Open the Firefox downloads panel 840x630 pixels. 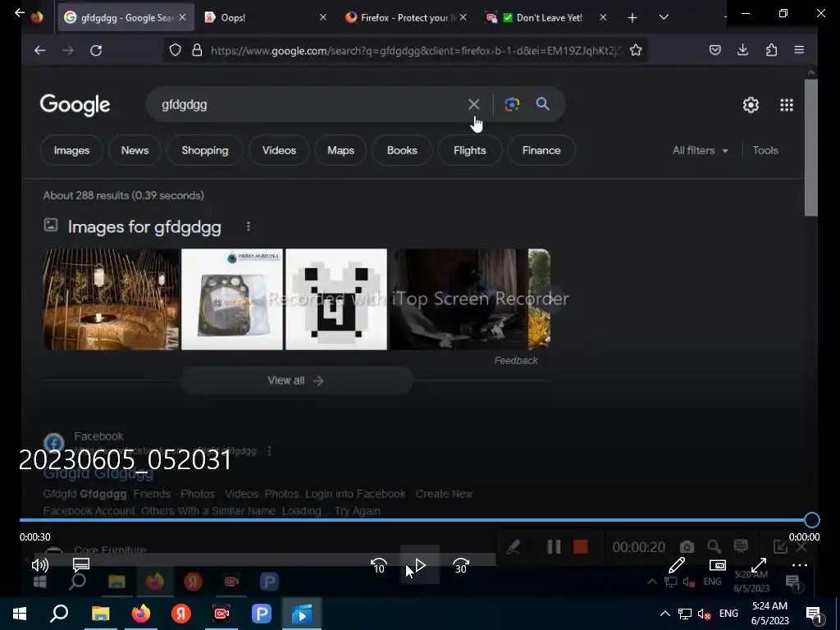[742, 50]
